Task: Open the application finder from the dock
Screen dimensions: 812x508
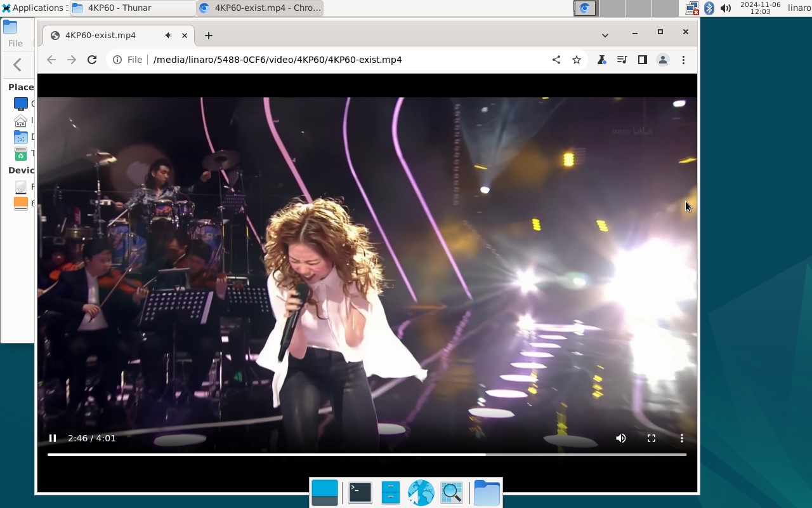Action: click(452, 492)
